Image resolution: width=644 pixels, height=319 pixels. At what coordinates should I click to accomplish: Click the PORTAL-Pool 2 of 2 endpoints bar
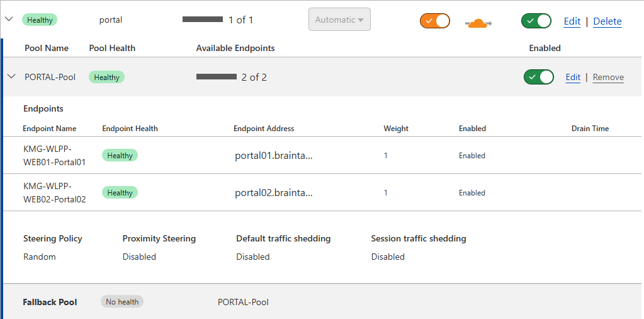pyautogui.click(x=217, y=77)
